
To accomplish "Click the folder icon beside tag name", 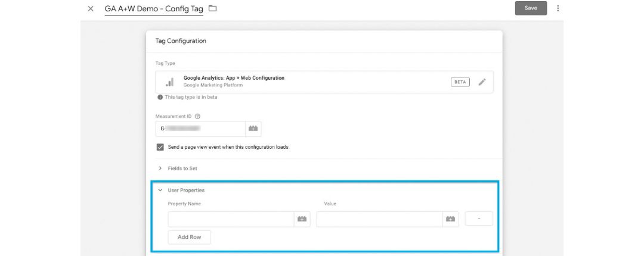I will (x=212, y=8).
